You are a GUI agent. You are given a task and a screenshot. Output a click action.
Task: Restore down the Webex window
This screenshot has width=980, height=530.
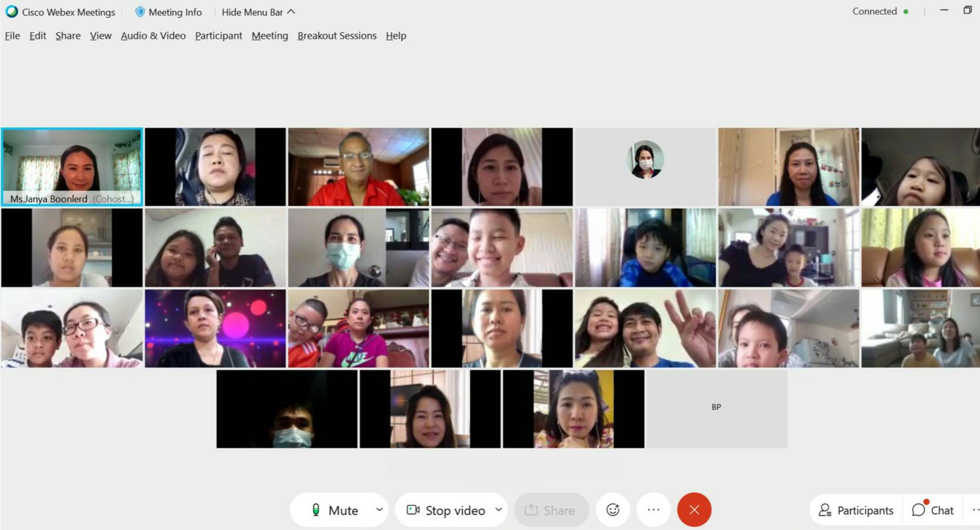tap(968, 10)
